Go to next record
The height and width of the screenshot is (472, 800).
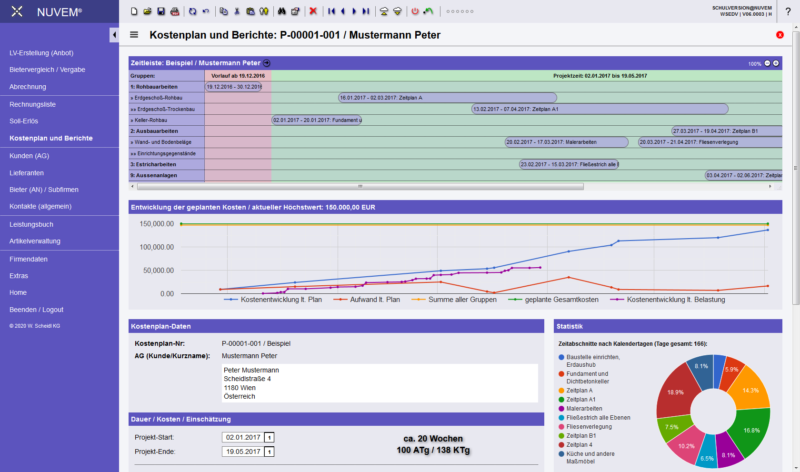tap(354, 11)
